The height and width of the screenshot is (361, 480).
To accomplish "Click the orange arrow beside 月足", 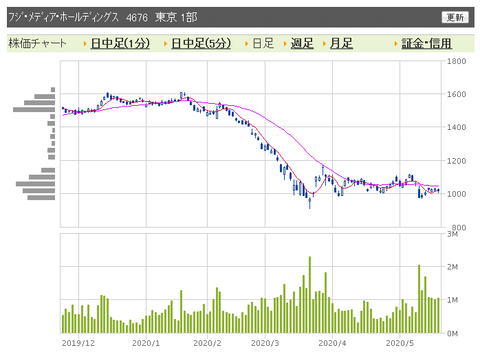I will coord(324,44).
